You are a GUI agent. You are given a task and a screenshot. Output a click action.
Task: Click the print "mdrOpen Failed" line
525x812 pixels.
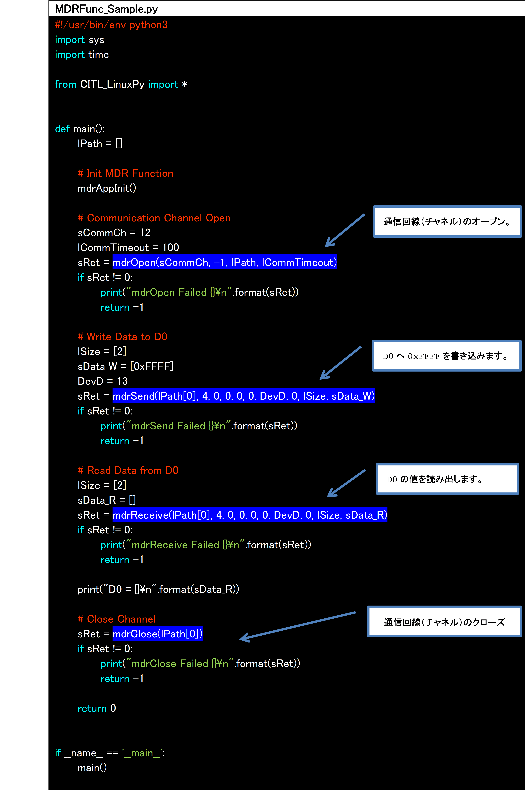point(199,292)
